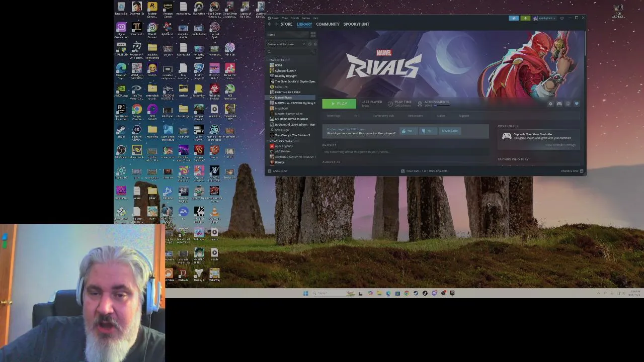Toggle the favorite heart icon for Marvel Rivals

point(577,104)
